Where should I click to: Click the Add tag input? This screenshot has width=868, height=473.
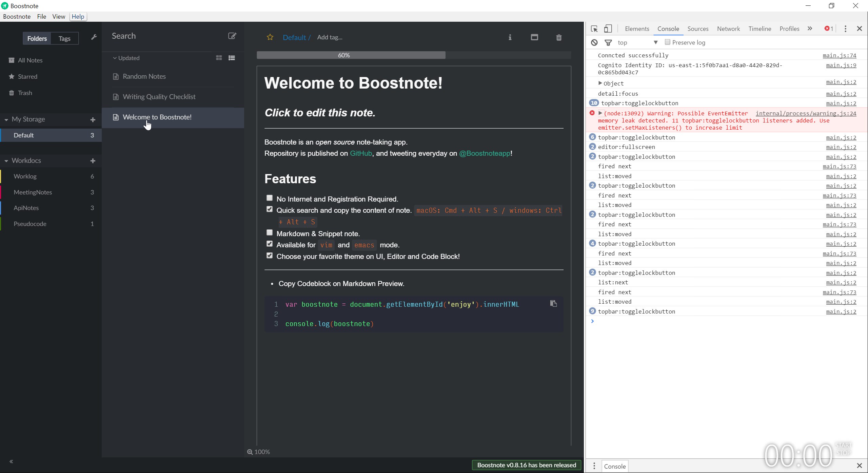(x=330, y=37)
